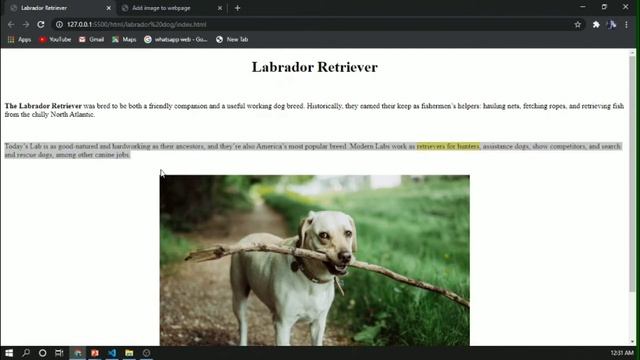Open the whatsapp web bookmark

[176, 40]
